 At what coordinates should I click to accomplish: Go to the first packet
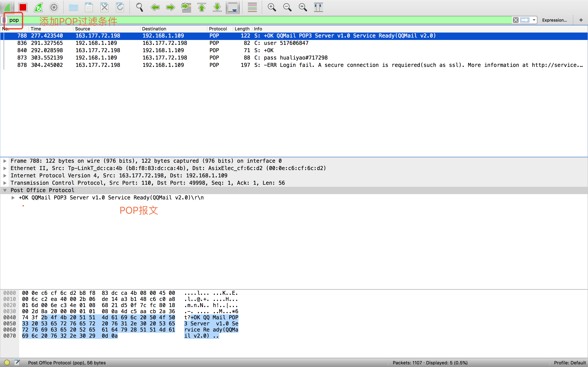[x=202, y=7]
